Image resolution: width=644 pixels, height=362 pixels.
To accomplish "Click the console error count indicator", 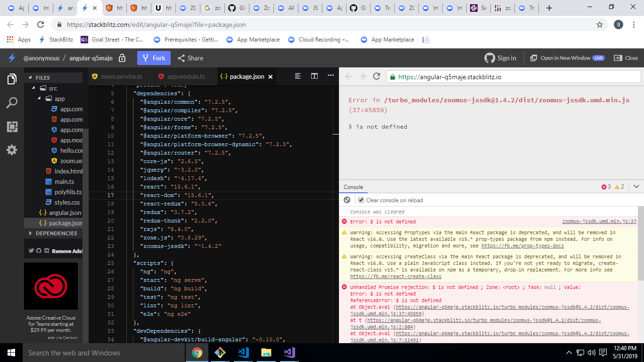I will pyautogui.click(x=606, y=187).
